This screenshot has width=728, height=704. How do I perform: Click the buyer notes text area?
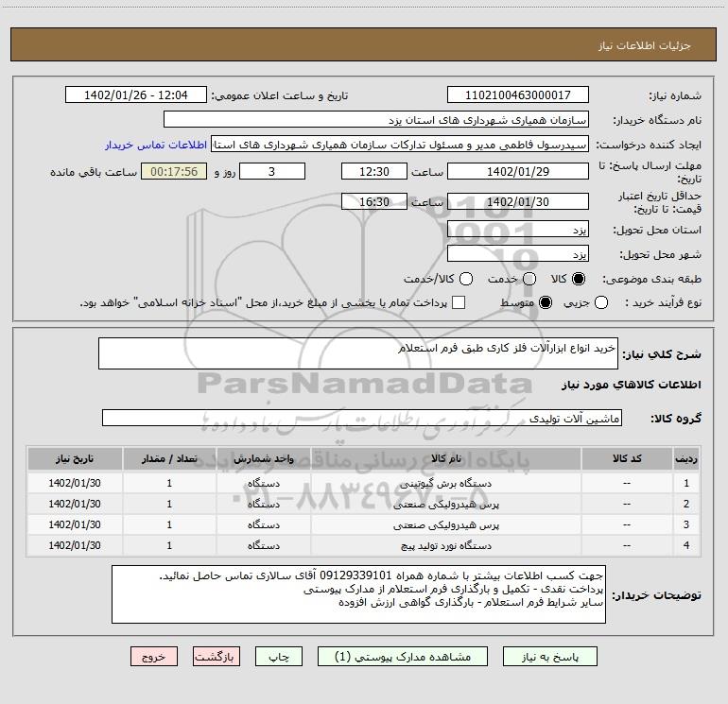tap(358, 594)
